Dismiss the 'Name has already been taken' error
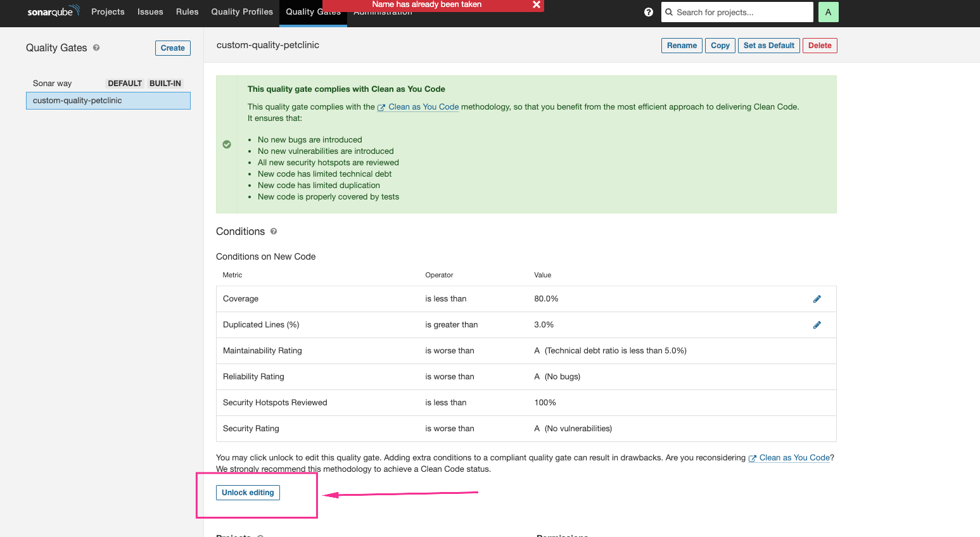The image size is (980, 537). coord(536,5)
